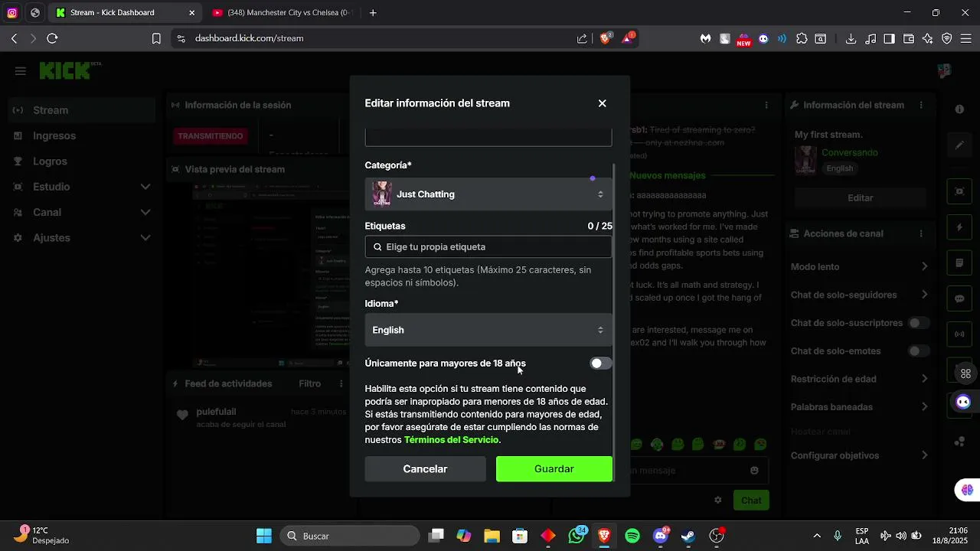Open File Explorer from the taskbar
Screen dimensions: 980x551
492,536
